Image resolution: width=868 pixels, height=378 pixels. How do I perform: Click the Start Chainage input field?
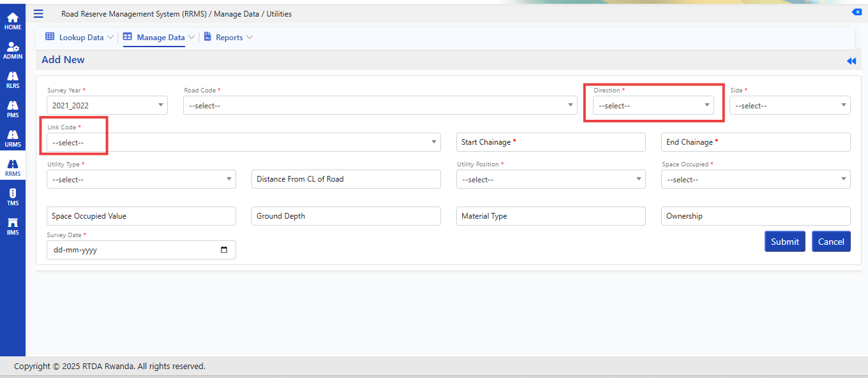click(x=551, y=142)
